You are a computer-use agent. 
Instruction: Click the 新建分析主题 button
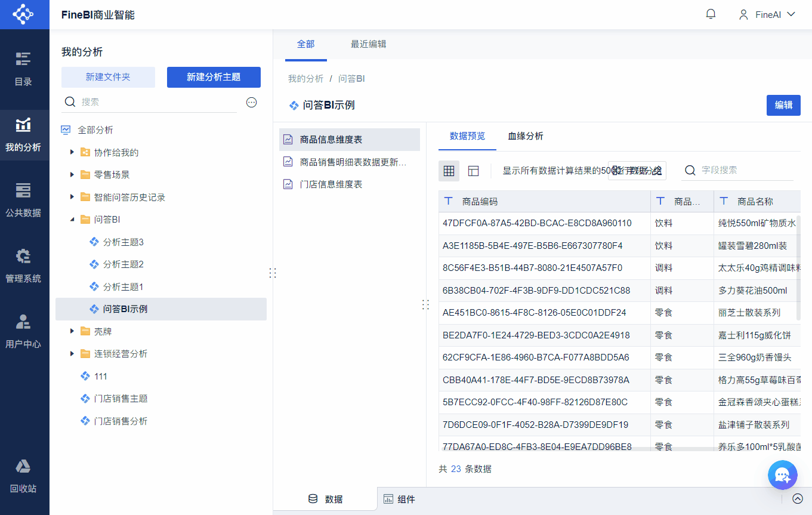click(214, 77)
